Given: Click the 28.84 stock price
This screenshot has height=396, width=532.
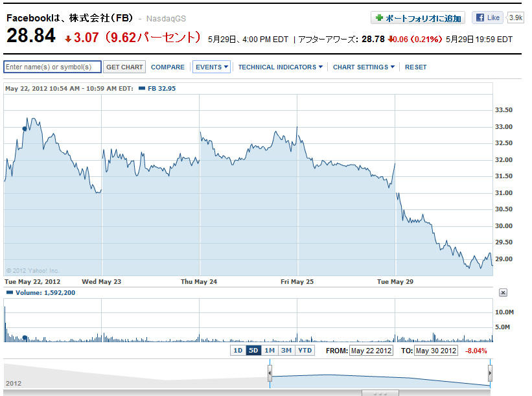Looking at the screenshot, I should 31,36.
